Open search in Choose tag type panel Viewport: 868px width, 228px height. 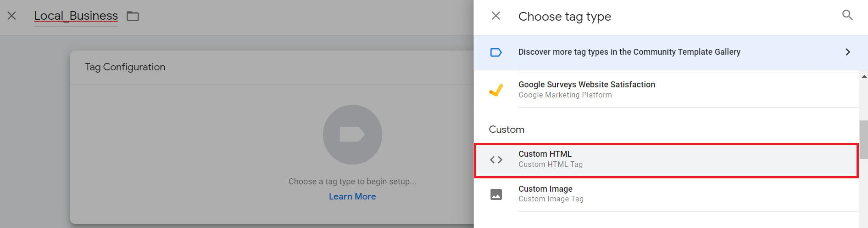click(x=847, y=15)
